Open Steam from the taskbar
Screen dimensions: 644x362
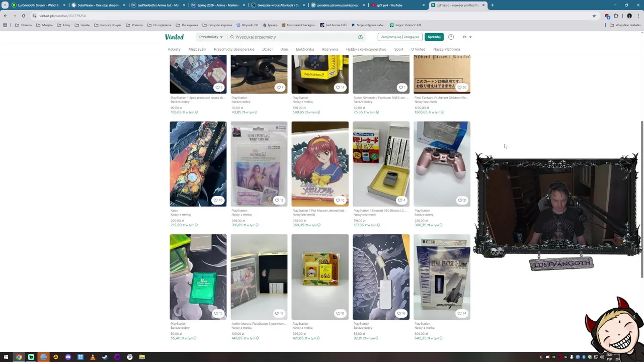105,357
